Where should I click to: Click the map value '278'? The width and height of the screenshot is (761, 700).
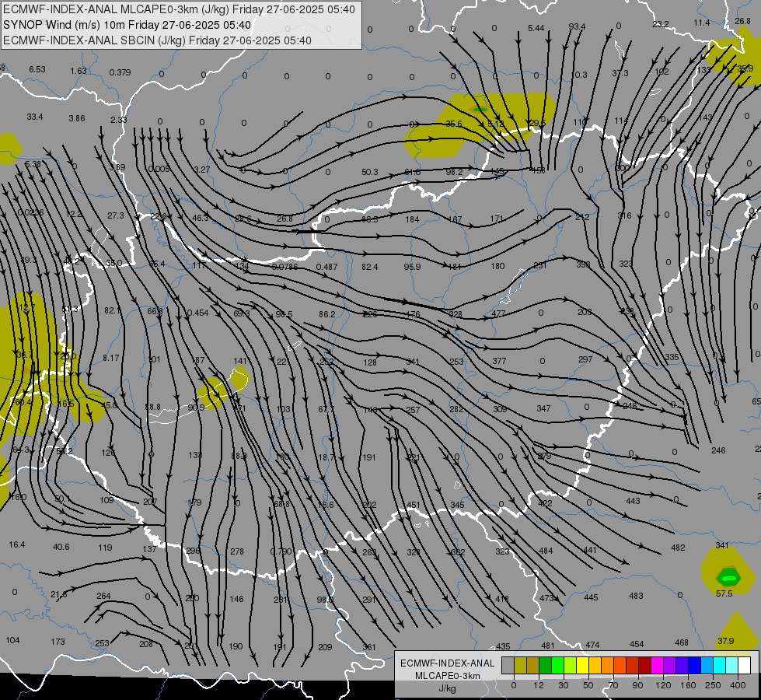coord(237,551)
